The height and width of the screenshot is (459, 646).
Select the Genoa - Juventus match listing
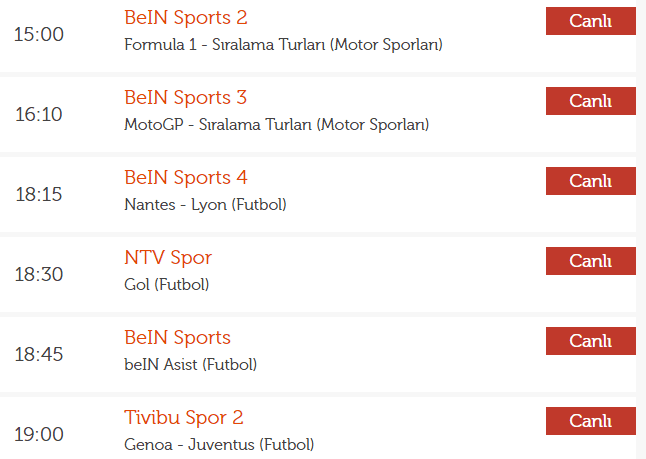(x=219, y=444)
